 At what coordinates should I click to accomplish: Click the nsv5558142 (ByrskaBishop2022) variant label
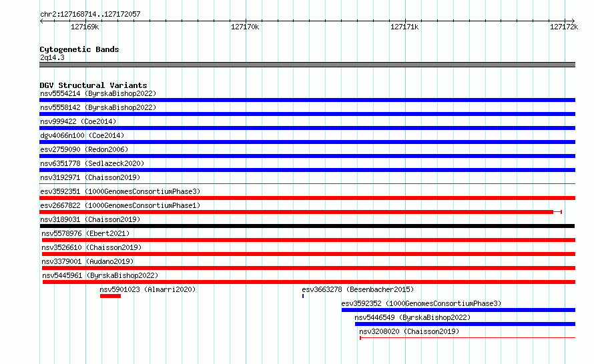click(98, 107)
